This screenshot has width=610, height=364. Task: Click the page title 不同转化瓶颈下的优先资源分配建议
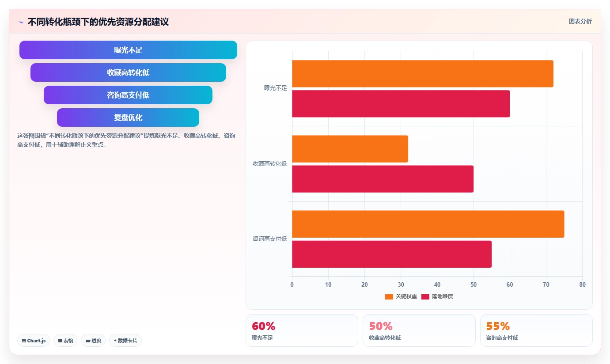pyautogui.click(x=98, y=22)
